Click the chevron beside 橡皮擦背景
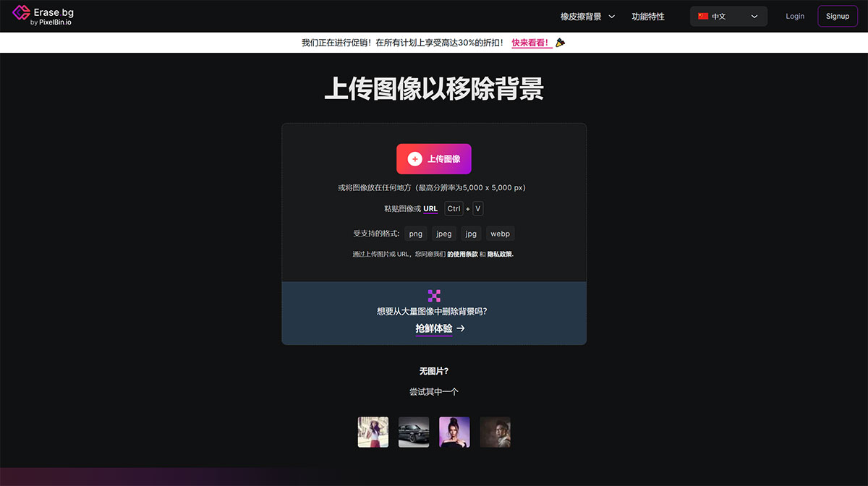The image size is (868, 486). click(x=612, y=17)
